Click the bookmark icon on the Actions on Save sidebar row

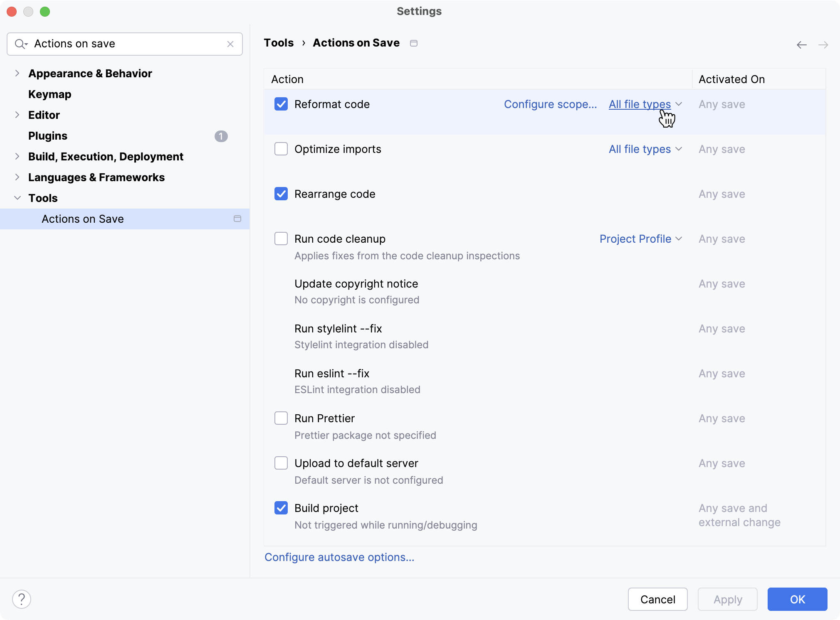(238, 219)
